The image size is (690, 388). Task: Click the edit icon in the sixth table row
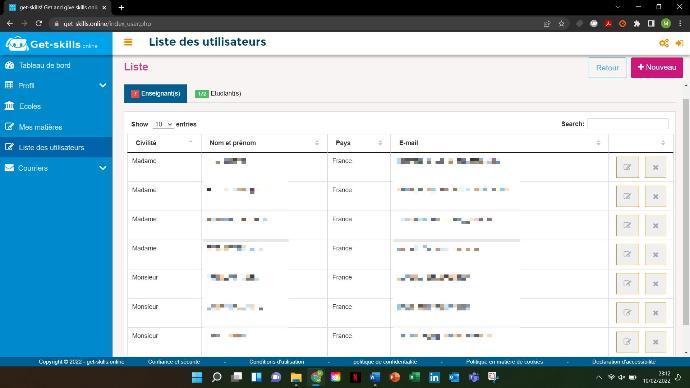[x=627, y=313]
